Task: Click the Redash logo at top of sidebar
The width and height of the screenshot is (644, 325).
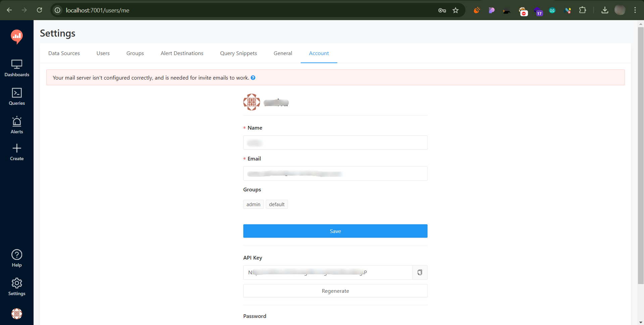Action: coord(17,37)
